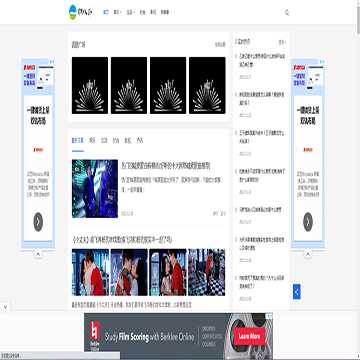
Task: Open second photo in the second article
Action: tap(129, 272)
